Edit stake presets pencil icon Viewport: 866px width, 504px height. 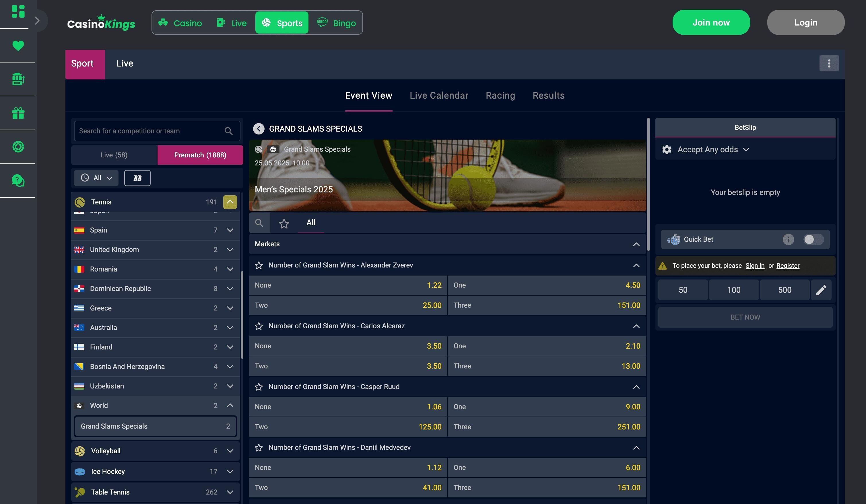point(821,290)
